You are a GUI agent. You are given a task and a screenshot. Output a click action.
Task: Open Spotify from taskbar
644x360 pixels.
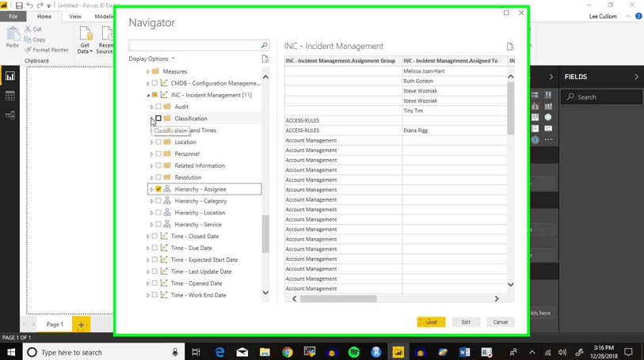click(x=353, y=352)
